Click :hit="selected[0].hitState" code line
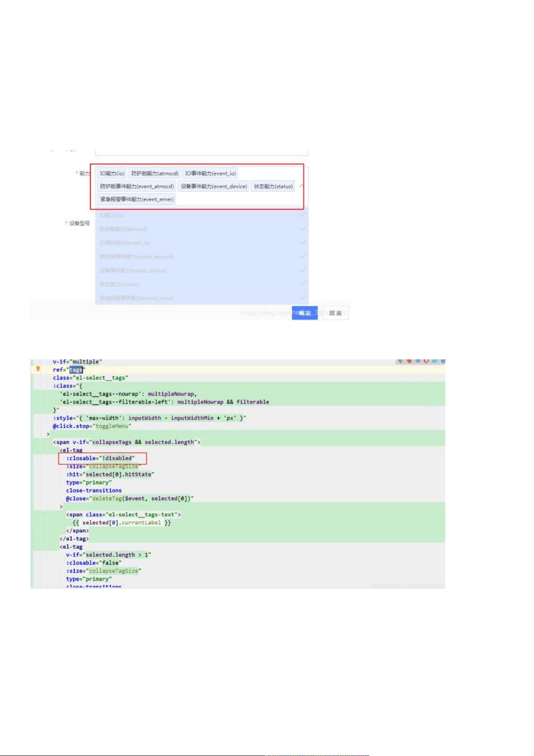534x756 pixels. tap(110, 474)
